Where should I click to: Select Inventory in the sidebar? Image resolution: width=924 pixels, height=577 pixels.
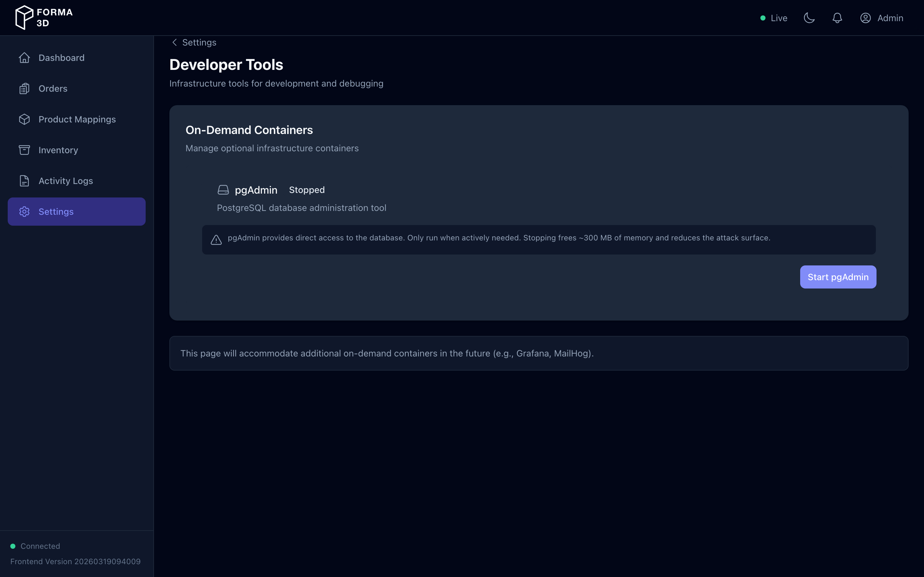pos(58,150)
